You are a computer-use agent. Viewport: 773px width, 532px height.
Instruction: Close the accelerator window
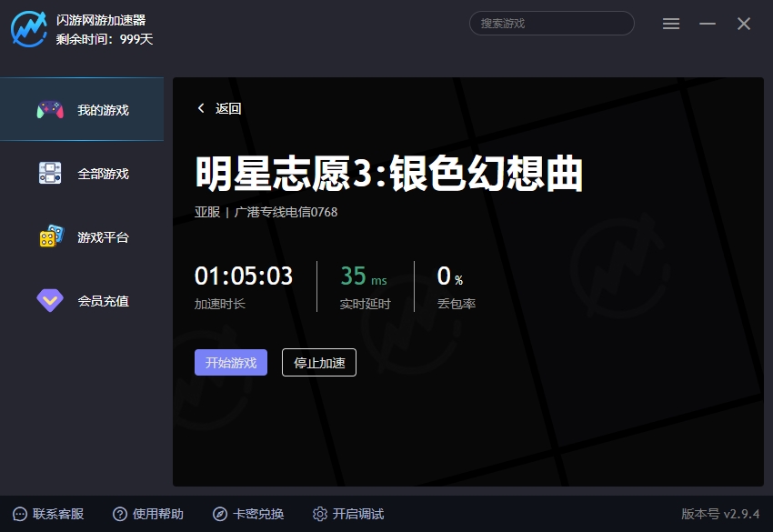tap(744, 24)
